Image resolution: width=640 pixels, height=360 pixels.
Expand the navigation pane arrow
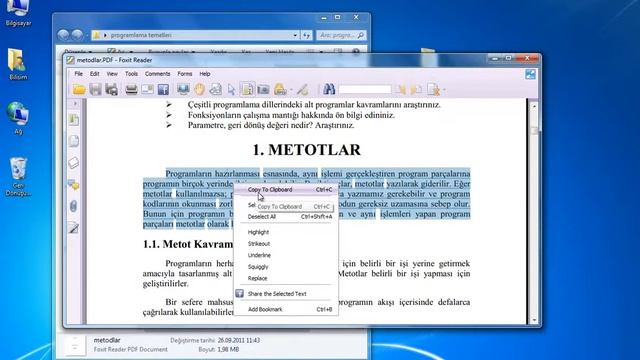click(75, 104)
